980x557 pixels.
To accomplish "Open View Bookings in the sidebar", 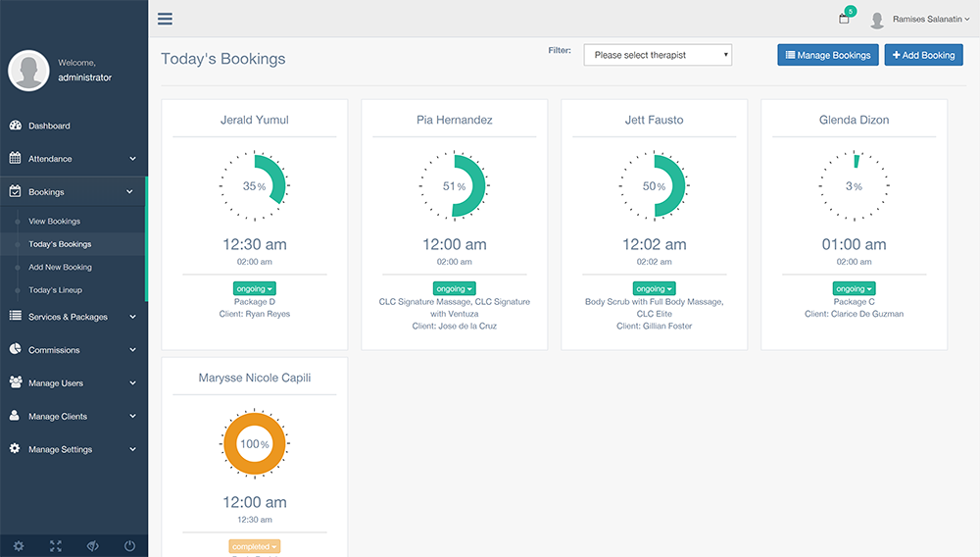I will tap(55, 222).
